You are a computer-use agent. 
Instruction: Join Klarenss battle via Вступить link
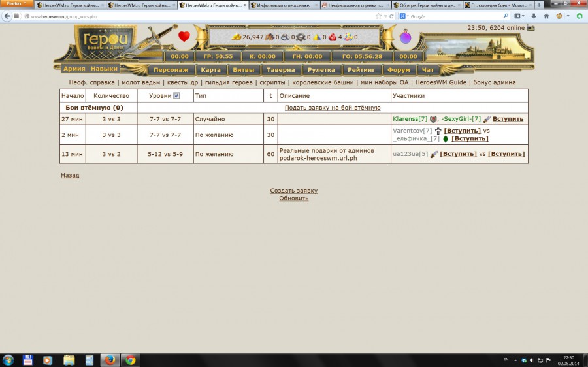(508, 119)
